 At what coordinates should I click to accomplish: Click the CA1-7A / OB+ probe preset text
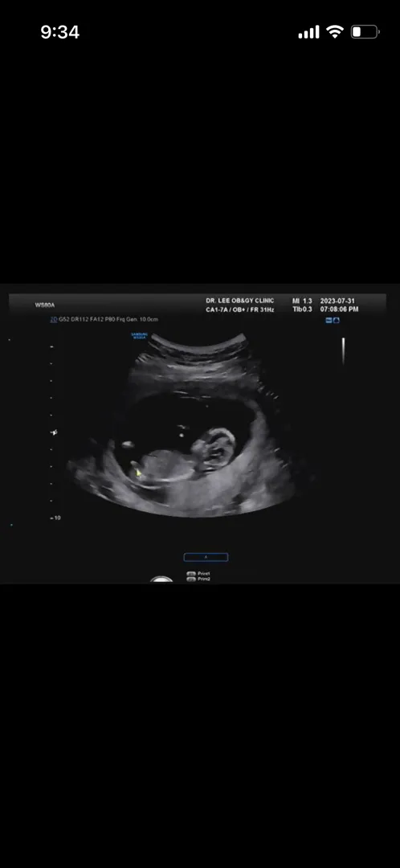click(240, 309)
